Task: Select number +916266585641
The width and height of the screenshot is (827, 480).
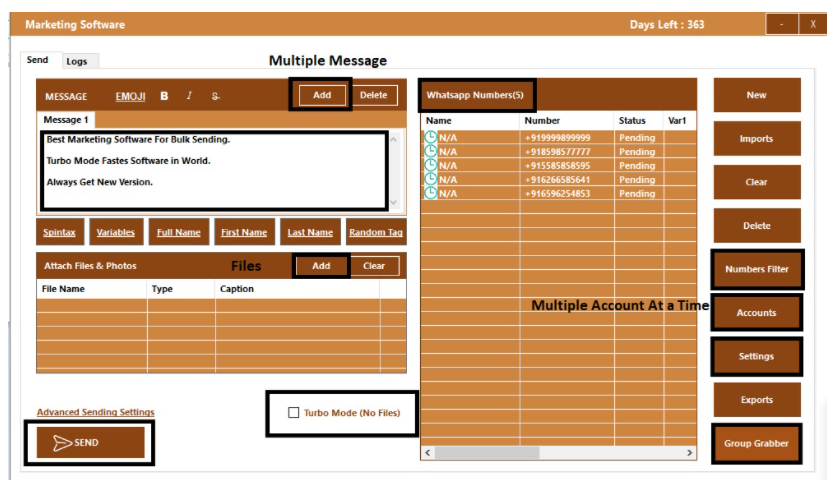Action: 557,179
